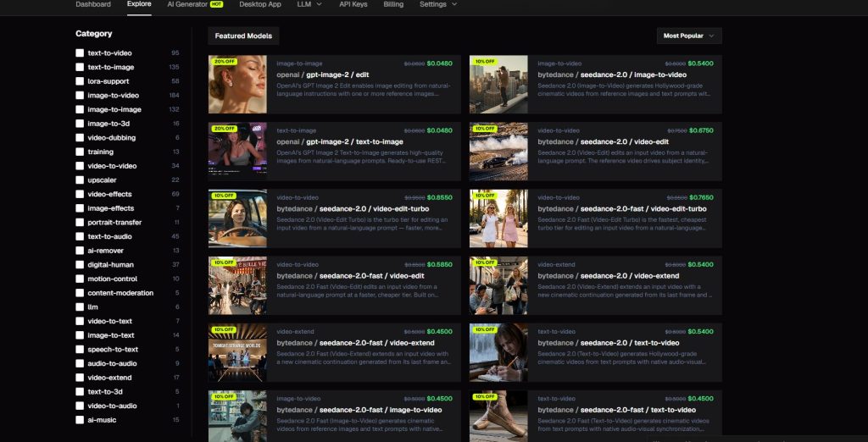Check the llm category box
Screen dimensions: 868x442
[80, 307]
